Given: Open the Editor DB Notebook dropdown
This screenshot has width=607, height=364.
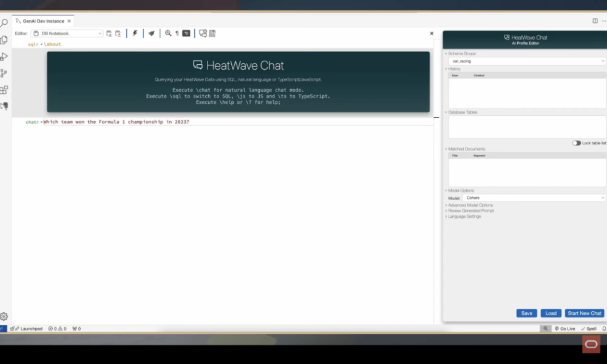Looking at the screenshot, I should pos(67,33).
